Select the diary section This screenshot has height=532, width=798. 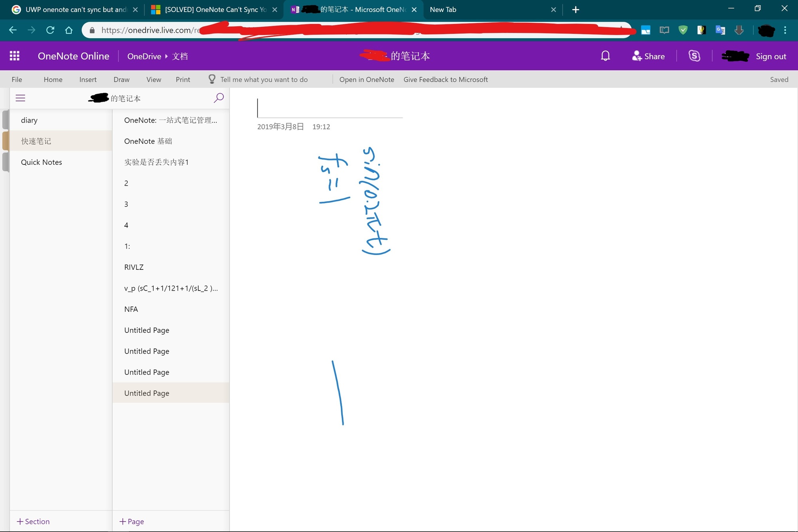pyautogui.click(x=29, y=120)
